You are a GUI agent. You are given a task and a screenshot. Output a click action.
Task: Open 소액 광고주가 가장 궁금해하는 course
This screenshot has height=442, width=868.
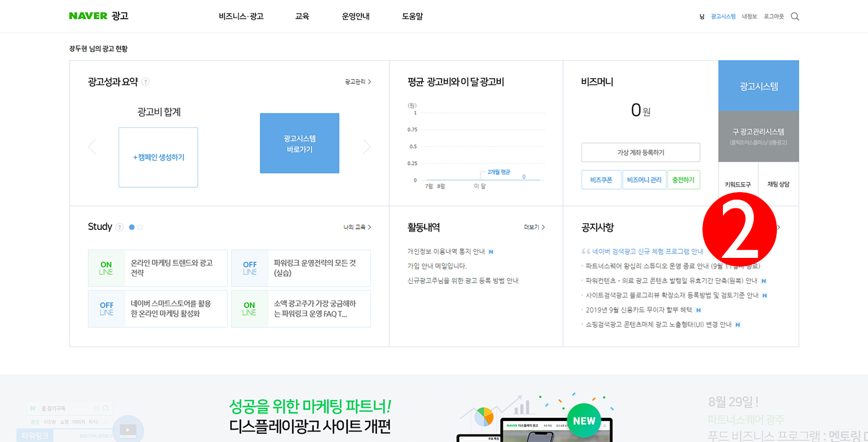tap(301, 309)
